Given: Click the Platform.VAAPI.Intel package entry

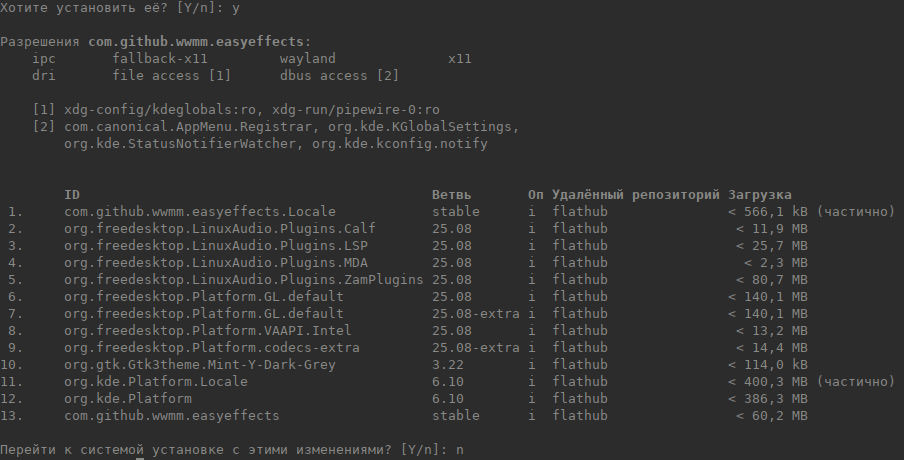Looking at the screenshot, I should coord(207,331).
